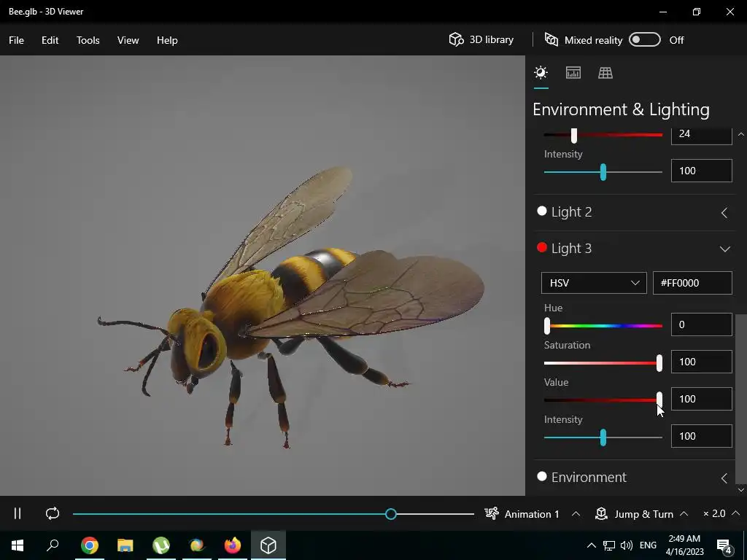Expand the Light 2 section chevron
The image size is (747, 560).
click(724, 213)
